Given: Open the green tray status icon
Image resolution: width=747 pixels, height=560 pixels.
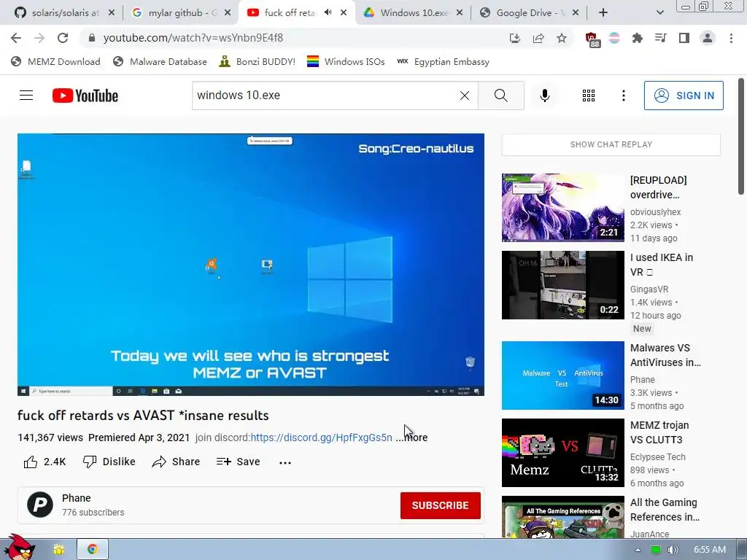Looking at the screenshot, I should (656, 550).
